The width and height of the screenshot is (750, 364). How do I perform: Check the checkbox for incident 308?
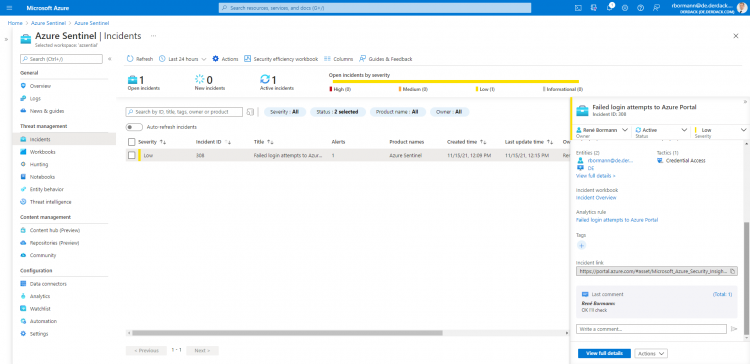click(132, 155)
